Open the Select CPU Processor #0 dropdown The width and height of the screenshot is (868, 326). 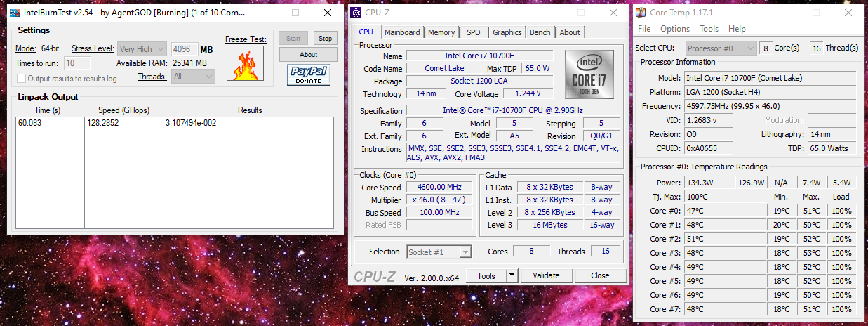[x=721, y=48]
